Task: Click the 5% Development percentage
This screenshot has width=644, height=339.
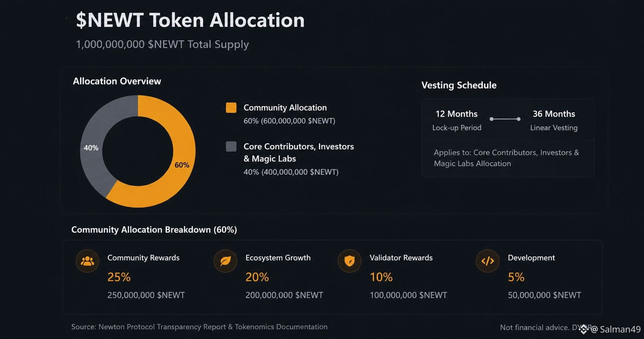Action: 516,277
